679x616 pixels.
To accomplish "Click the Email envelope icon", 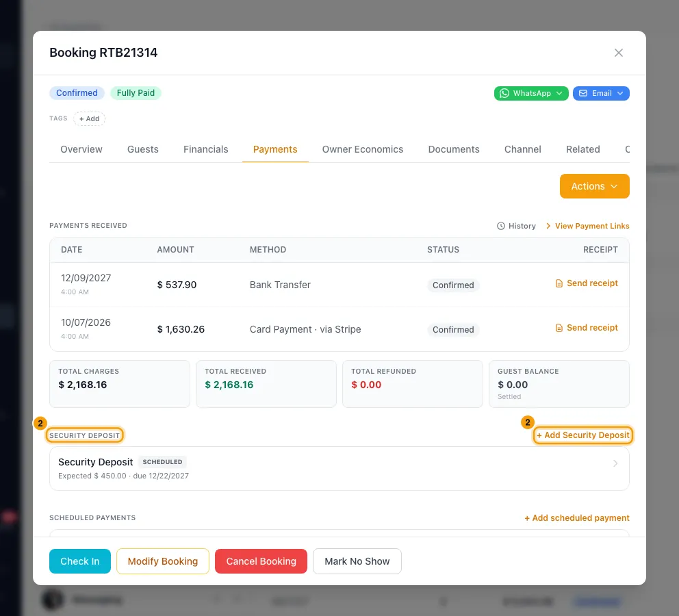I will [583, 94].
